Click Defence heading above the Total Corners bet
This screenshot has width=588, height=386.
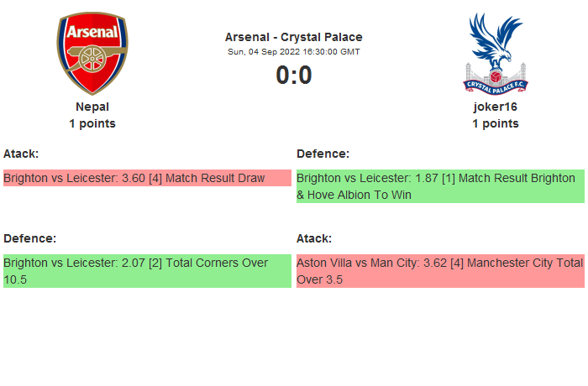point(29,238)
